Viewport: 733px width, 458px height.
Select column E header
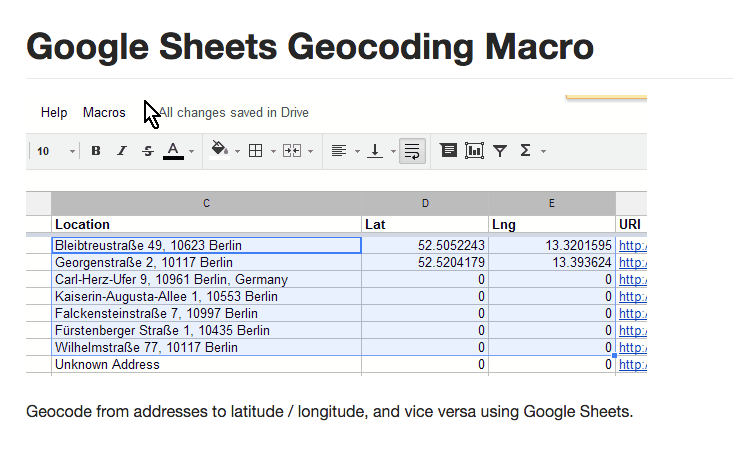[x=552, y=203]
